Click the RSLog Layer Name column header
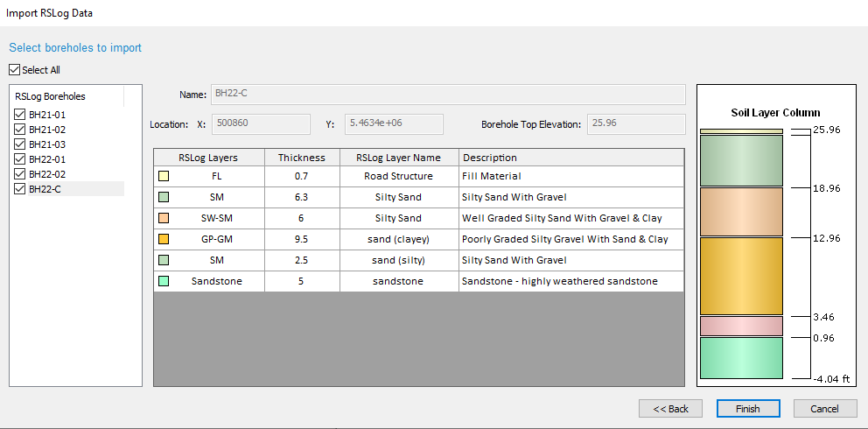Viewport: 868px width, 429px height. [x=399, y=158]
